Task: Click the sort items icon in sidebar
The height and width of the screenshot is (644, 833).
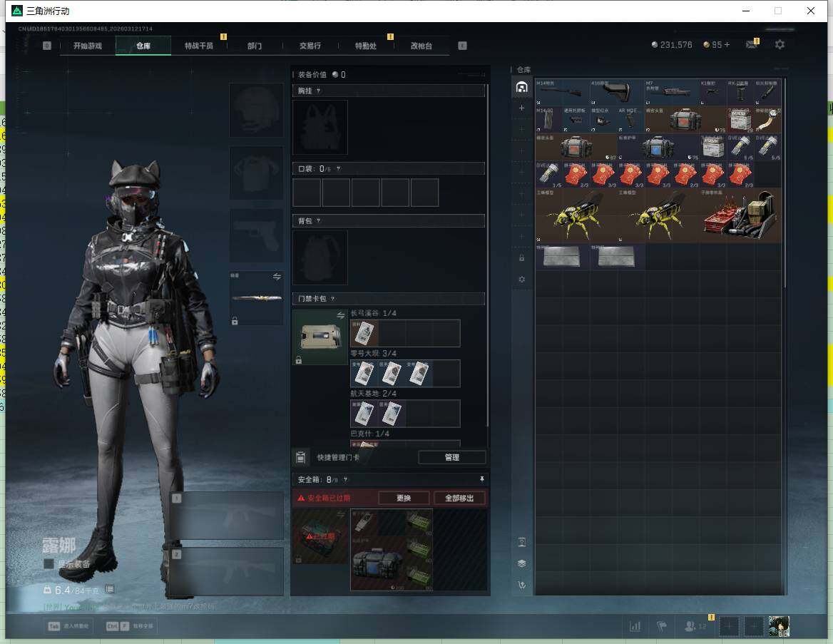Action: point(521,585)
